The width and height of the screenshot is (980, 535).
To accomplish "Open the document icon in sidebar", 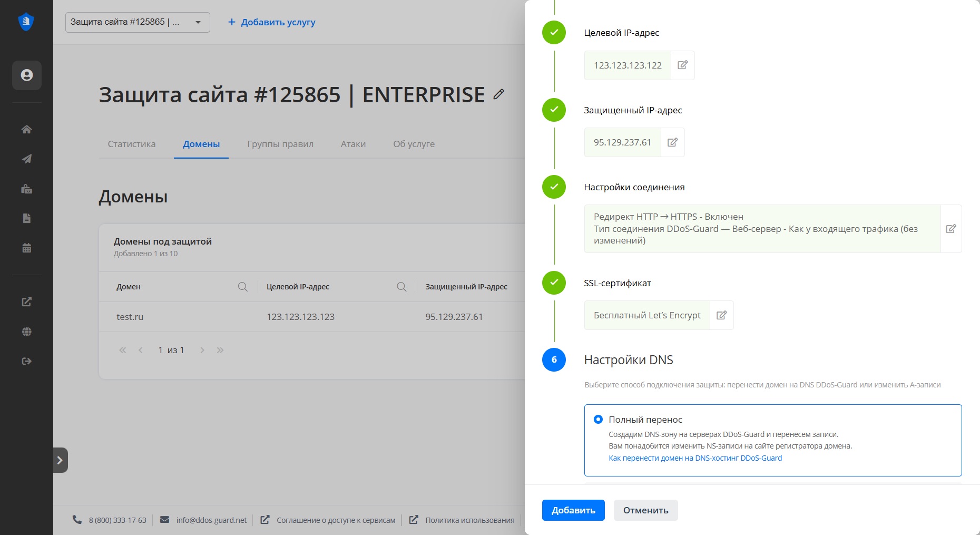I will [27, 218].
